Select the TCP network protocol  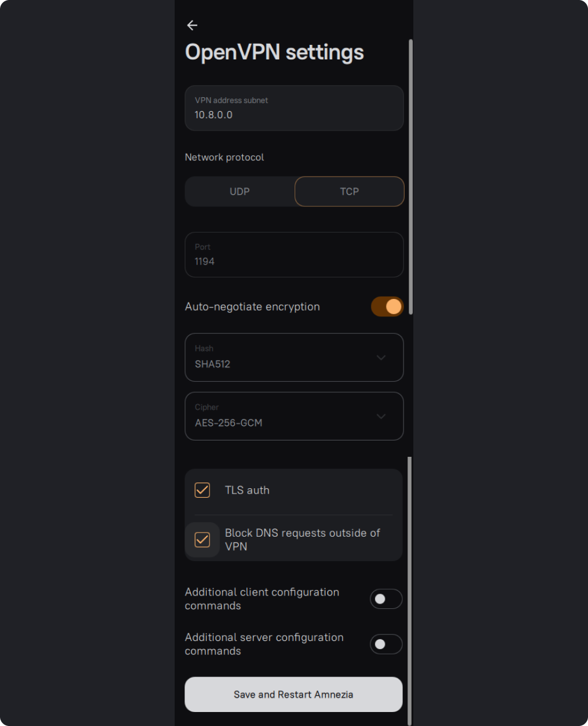pos(349,192)
